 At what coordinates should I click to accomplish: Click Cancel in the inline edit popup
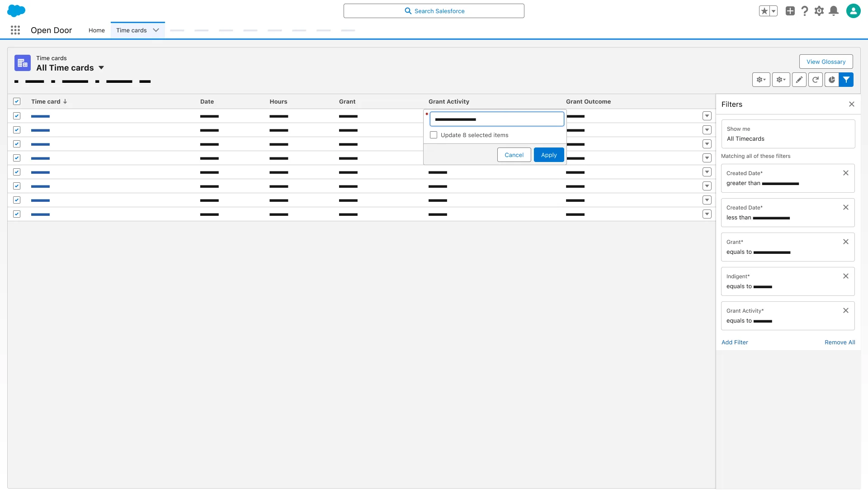514,155
